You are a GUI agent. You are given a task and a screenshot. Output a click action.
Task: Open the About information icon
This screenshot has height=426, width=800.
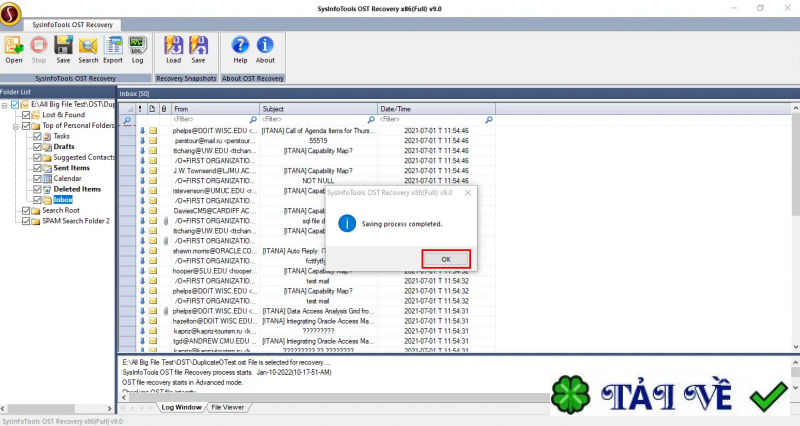click(x=265, y=49)
